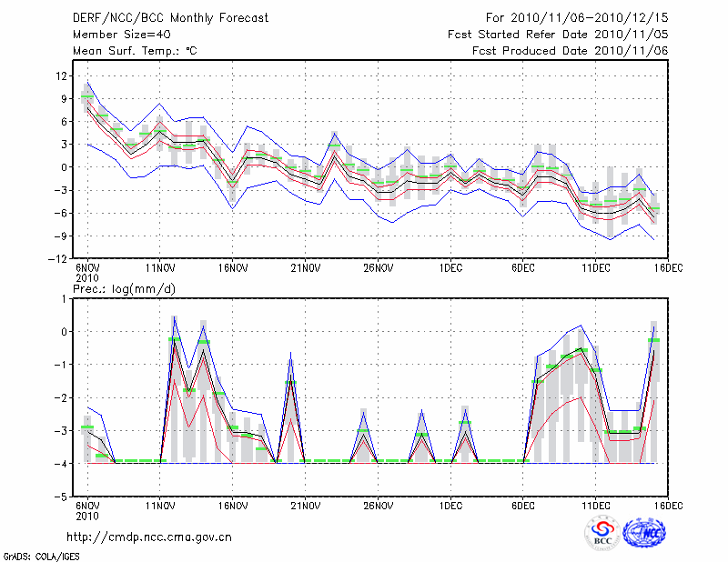Select 21NOV under the precipitation chart
This screenshot has width=728, height=562.
click(305, 506)
